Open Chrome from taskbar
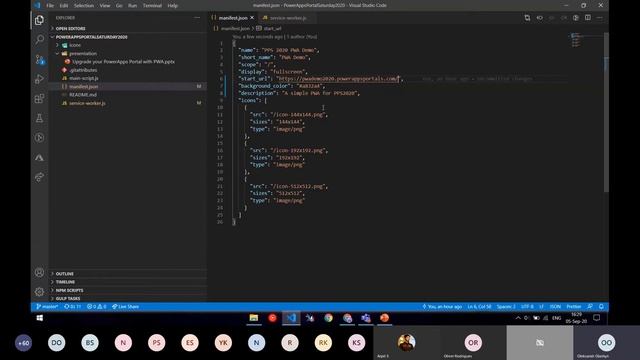 (329, 318)
